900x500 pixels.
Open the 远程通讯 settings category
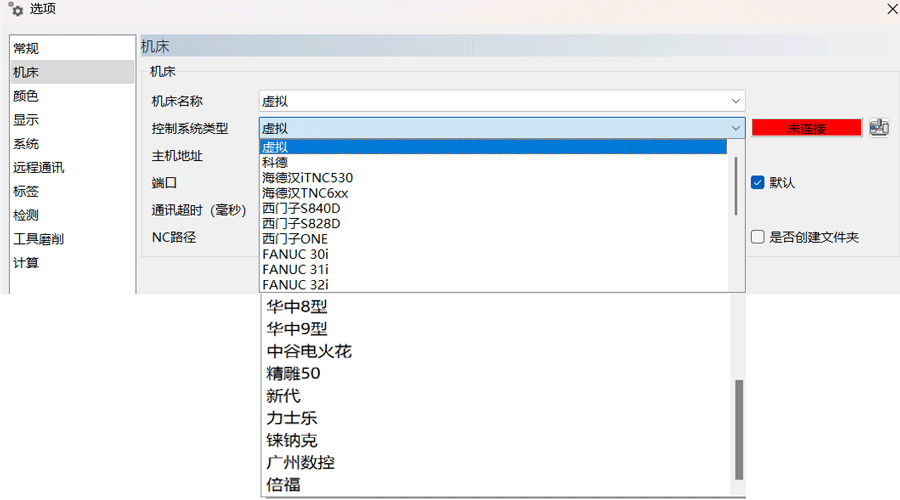(72, 168)
